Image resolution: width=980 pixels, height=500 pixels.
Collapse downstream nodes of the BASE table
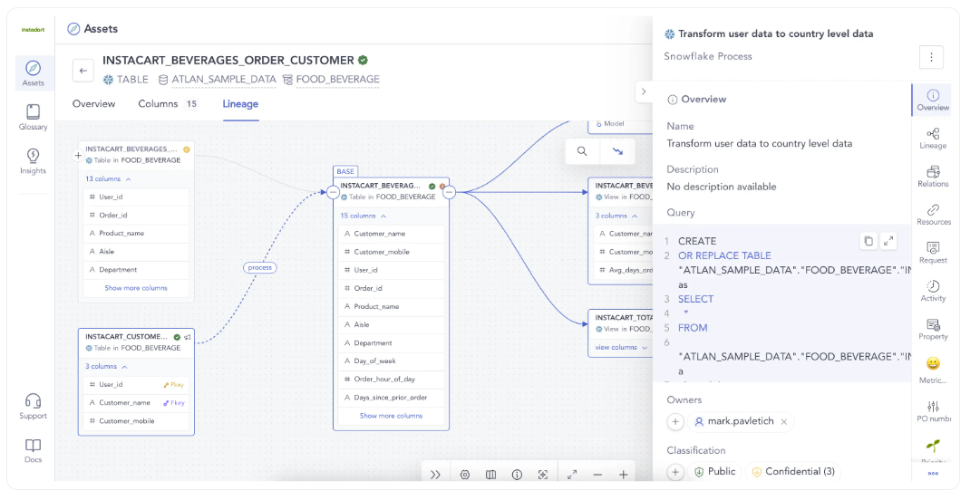point(449,192)
